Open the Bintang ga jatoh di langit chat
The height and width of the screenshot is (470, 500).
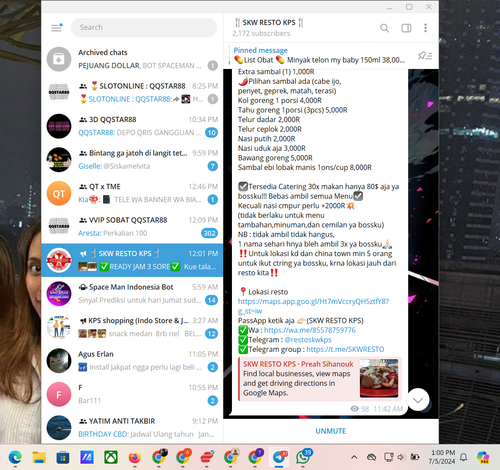click(x=132, y=160)
